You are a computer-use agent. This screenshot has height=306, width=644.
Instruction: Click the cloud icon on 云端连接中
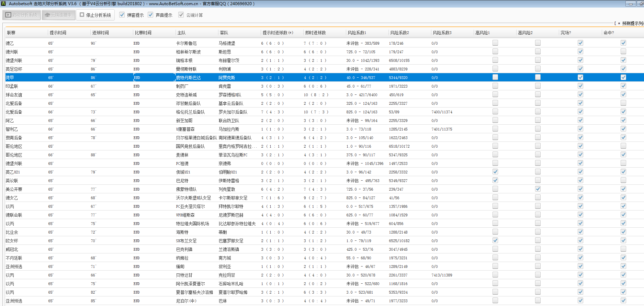[x=47, y=15]
